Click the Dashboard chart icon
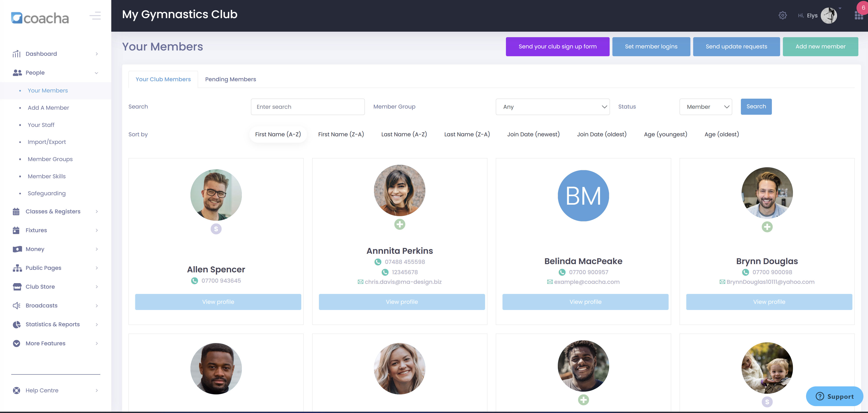Screen dimensions: 868x413 (x=17, y=54)
